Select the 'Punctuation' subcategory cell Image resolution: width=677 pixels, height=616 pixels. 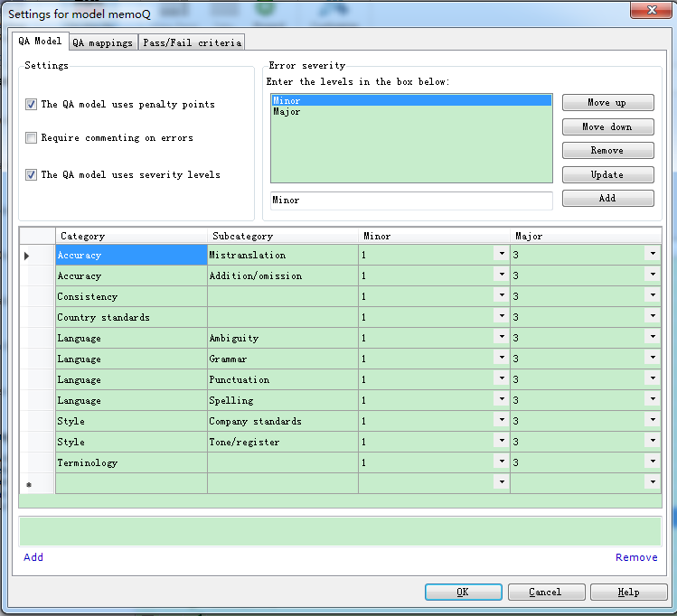(283, 379)
